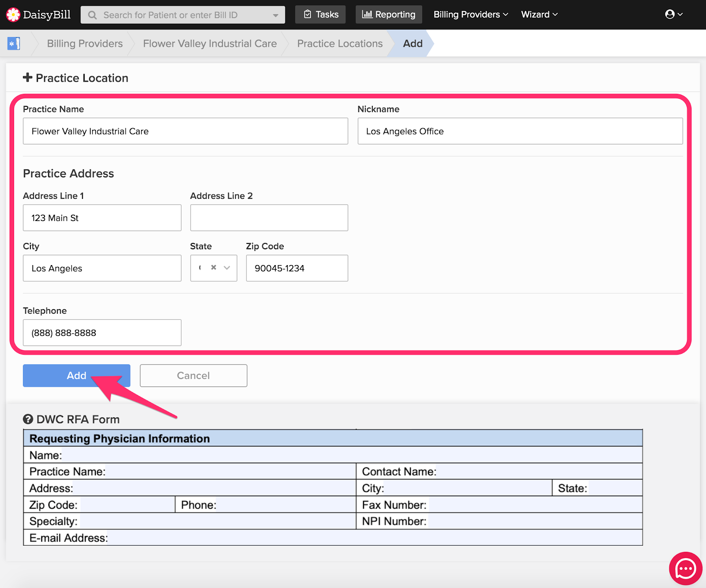The height and width of the screenshot is (588, 706).
Task: Expand the State dropdown chevron
Action: click(x=227, y=268)
